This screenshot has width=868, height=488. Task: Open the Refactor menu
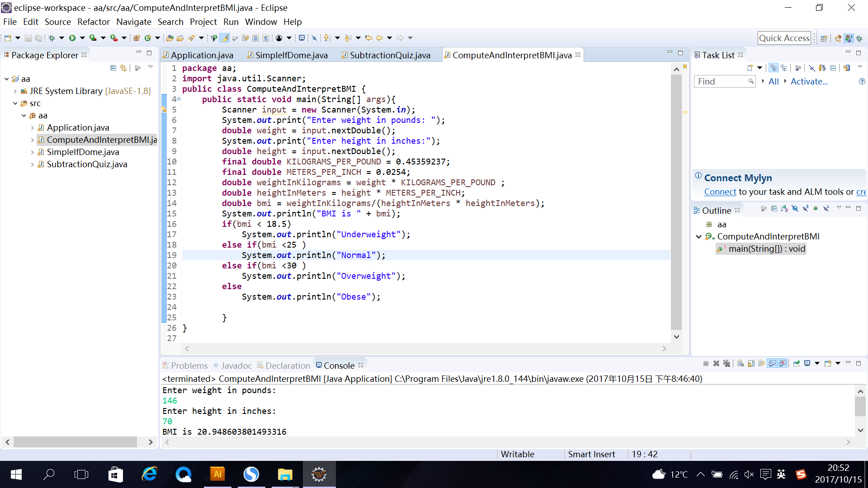click(x=93, y=22)
